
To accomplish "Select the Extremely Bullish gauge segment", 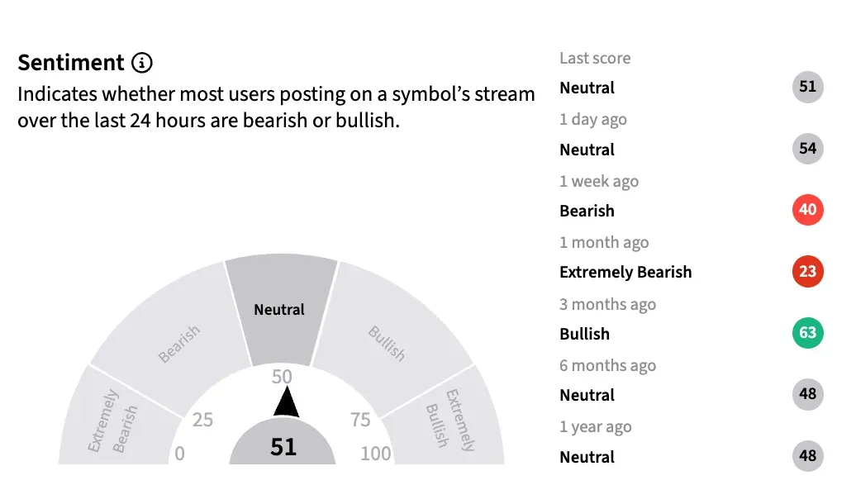I will [449, 421].
